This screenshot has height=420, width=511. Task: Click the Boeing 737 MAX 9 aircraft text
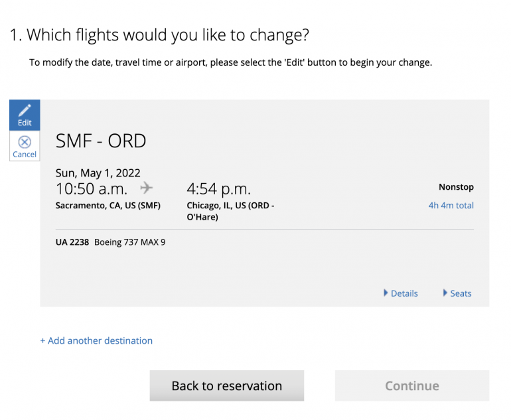(x=129, y=242)
